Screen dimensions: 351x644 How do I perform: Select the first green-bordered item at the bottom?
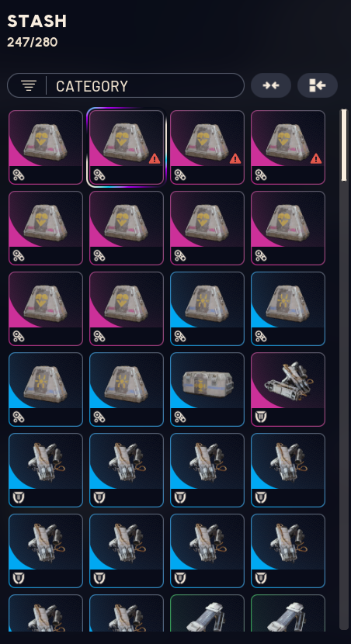[x=207, y=613]
